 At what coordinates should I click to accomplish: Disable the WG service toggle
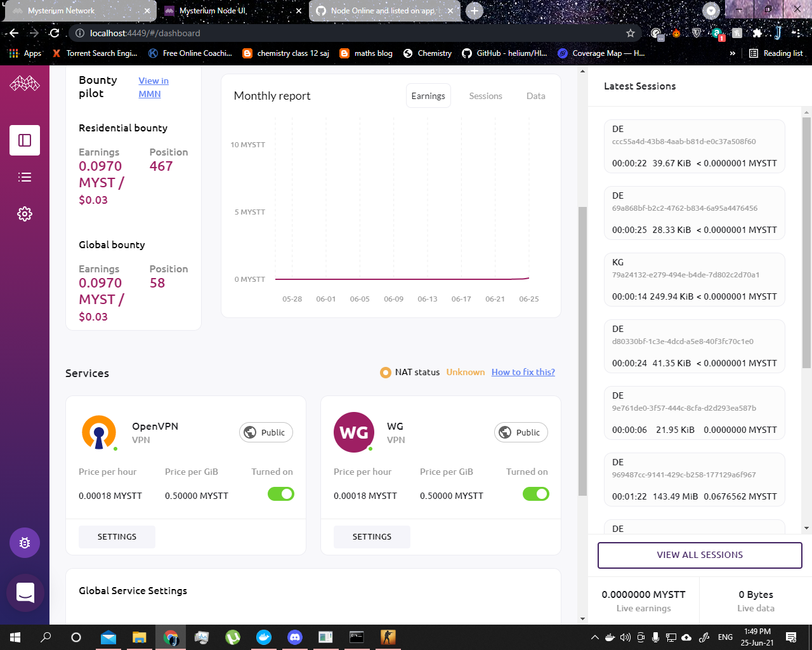(x=535, y=493)
